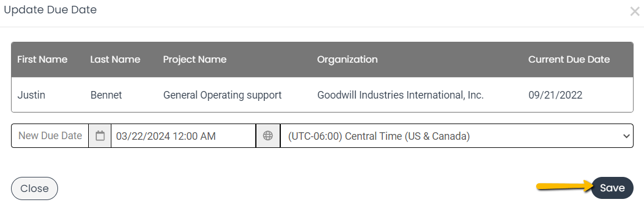644x214 pixels.
Task: Click the Current Due Date column header
Action: (569, 60)
